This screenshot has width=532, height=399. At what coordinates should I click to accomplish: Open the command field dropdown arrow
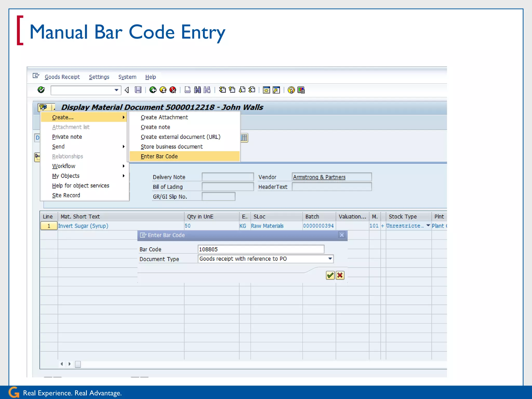(x=116, y=90)
